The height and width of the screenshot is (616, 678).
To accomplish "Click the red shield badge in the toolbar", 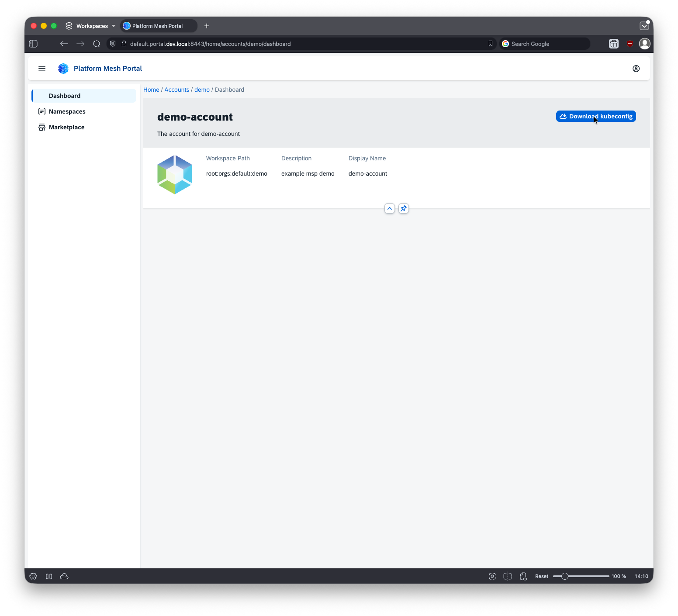I will tap(630, 44).
